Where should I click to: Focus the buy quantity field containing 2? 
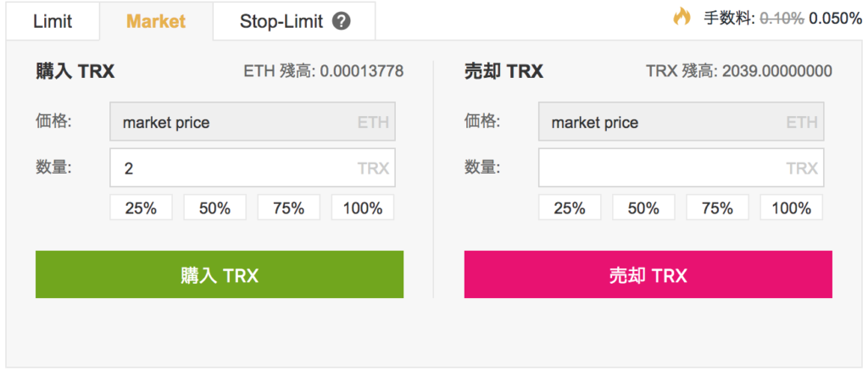click(253, 168)
